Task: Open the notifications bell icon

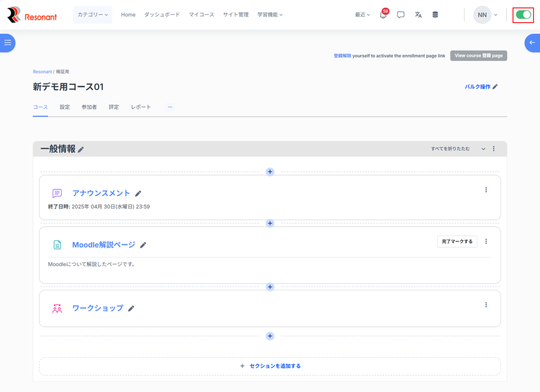Action: (383, 15)
